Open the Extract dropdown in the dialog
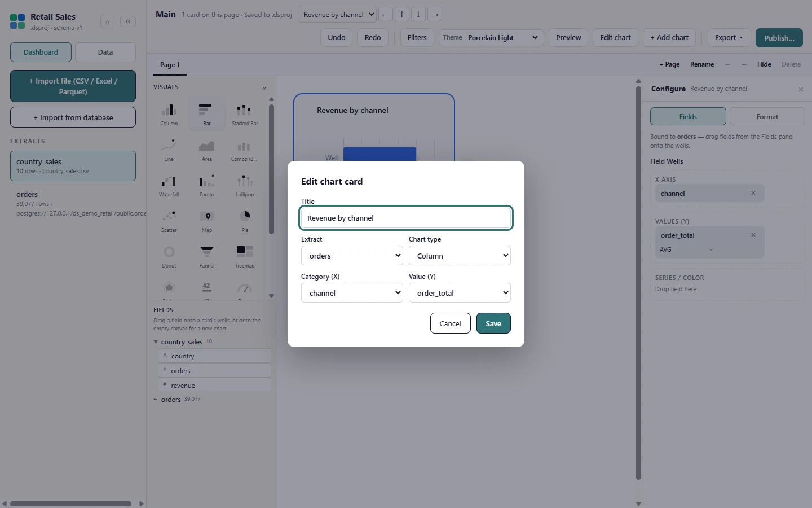The image size is (812, 508). tap(352, 256)
